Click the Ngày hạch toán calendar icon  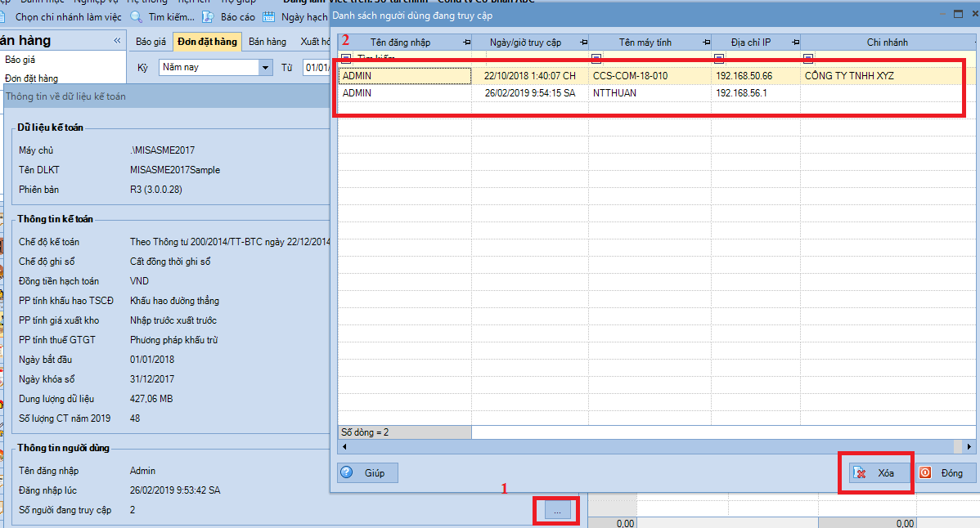pyautogui.click(x=269, y=17)
